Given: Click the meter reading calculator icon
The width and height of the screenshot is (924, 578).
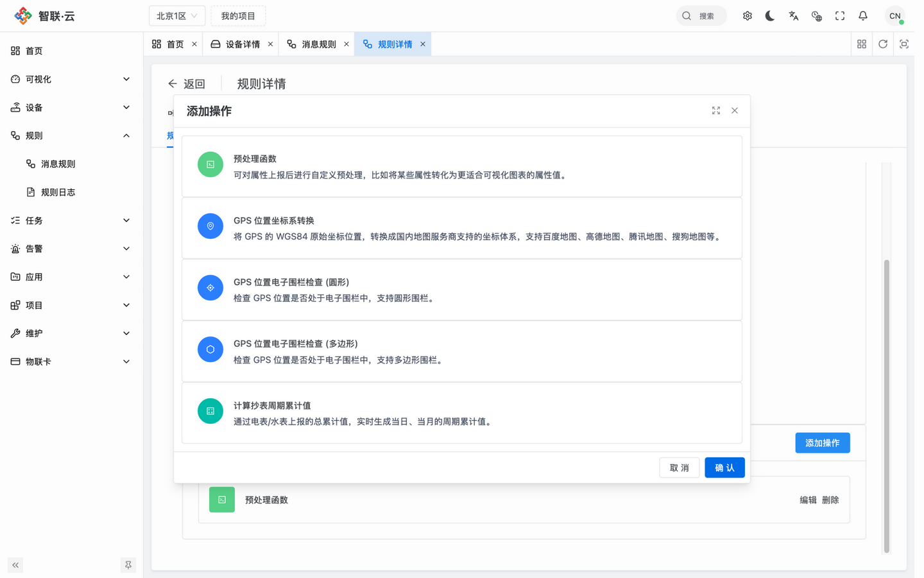Looking at the screenshot, I should pyautogui.click(x=210, y=411).
